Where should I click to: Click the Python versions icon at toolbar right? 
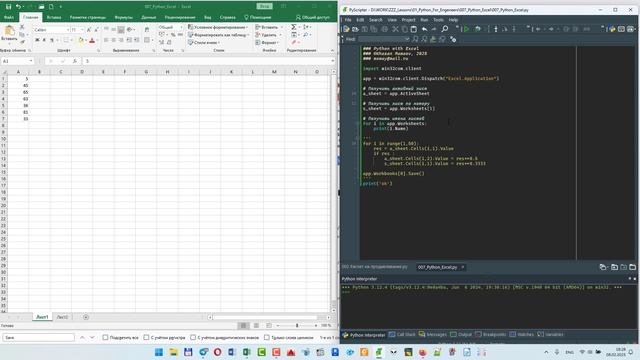(612, 29)
